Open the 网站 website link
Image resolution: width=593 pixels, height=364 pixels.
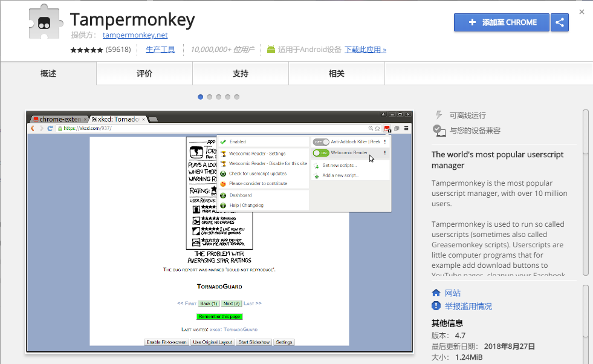tap(453, 293)
